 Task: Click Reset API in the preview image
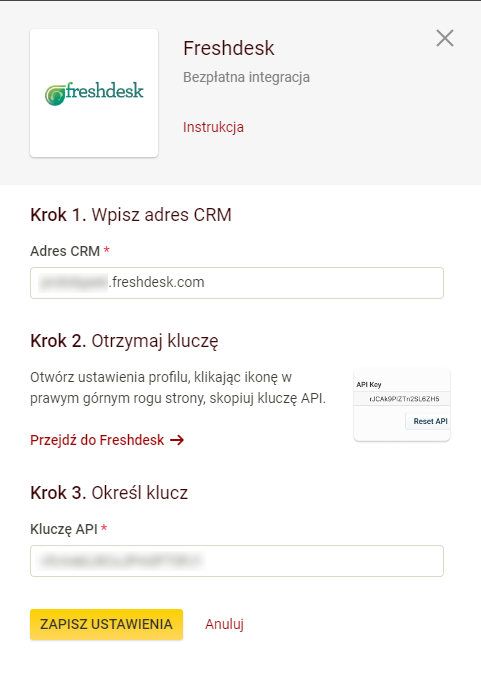[x=428, y=421]
